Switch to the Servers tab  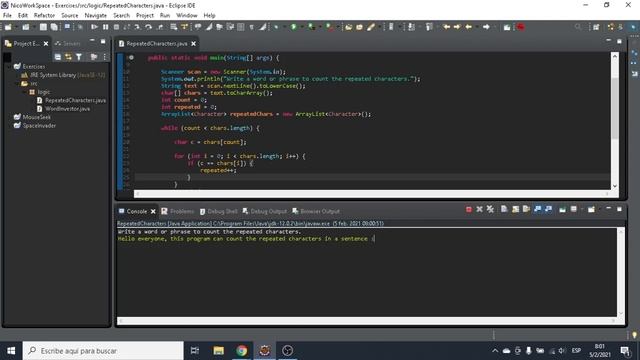pos(68,43)
